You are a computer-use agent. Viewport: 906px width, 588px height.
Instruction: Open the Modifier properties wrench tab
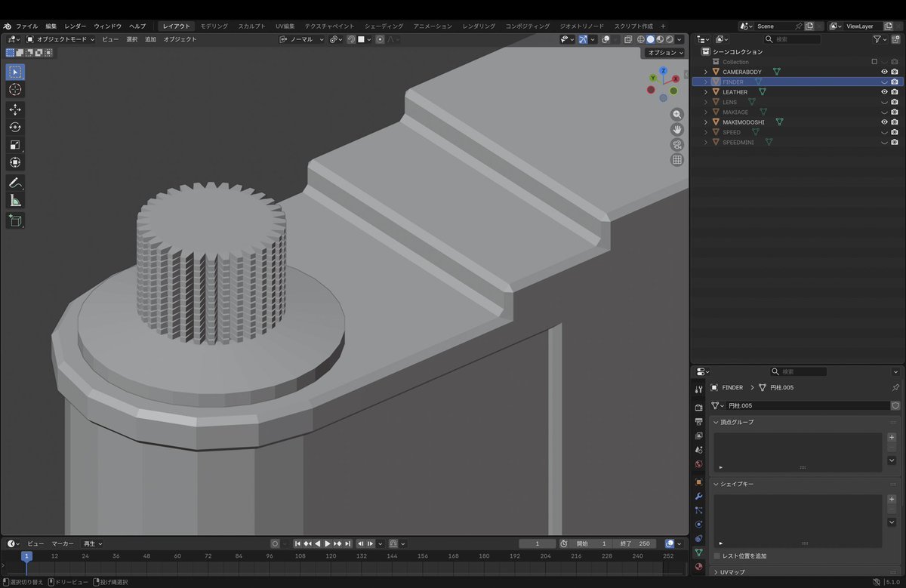(698, 496)
